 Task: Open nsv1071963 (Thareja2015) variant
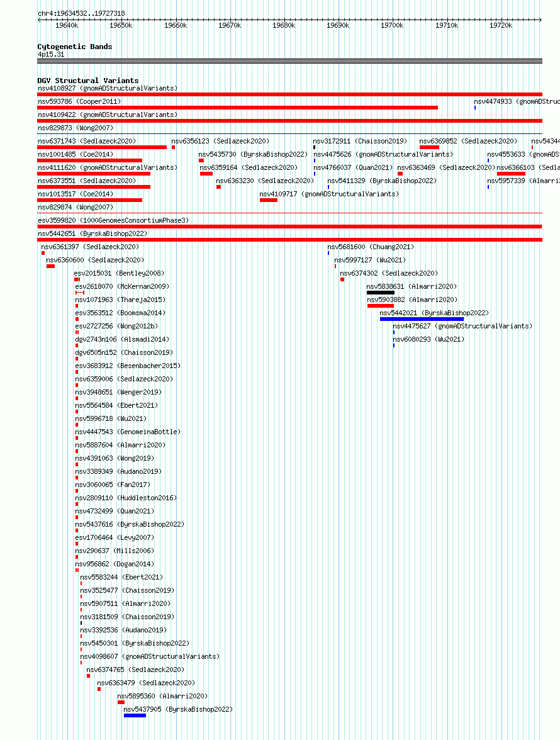tap(120, 300)
